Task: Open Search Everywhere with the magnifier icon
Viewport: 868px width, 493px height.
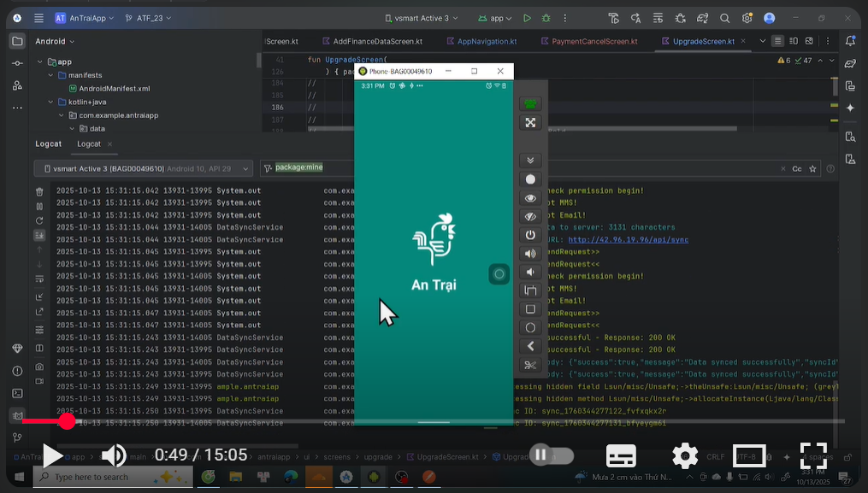Action: coord(725,17)
